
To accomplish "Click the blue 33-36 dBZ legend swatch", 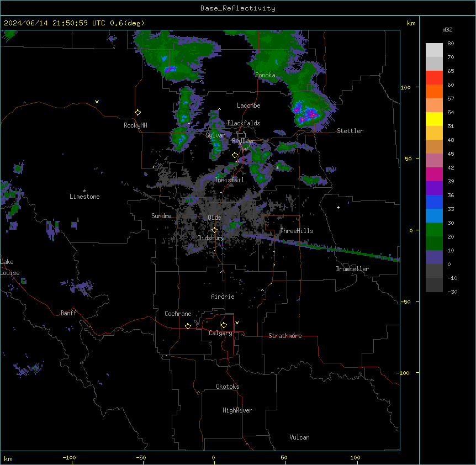I will [434, 202].
